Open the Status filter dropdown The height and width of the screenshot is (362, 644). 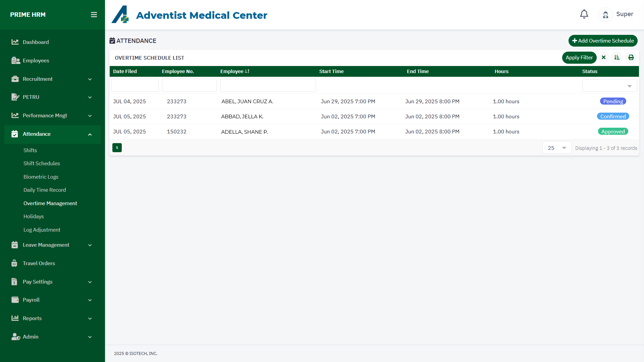609,86
